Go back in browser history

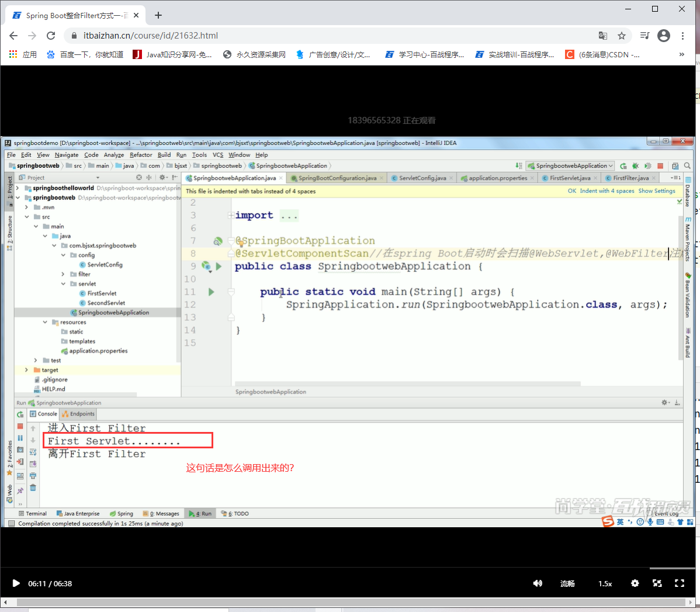13,36
